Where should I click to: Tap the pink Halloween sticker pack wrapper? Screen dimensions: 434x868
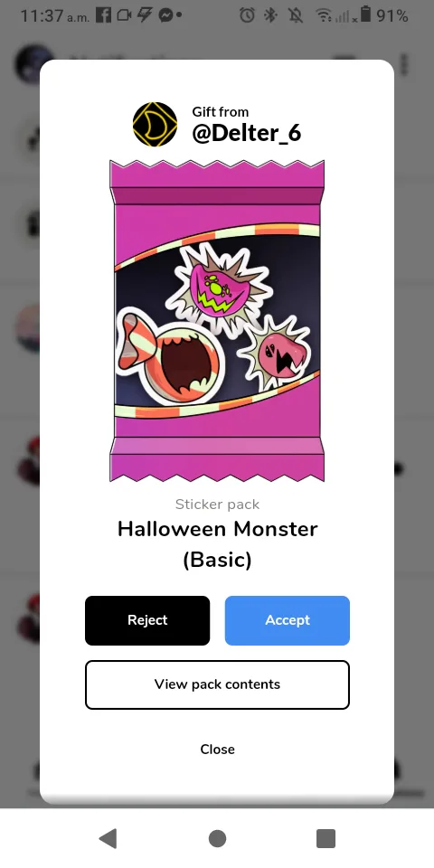(217, 321)
